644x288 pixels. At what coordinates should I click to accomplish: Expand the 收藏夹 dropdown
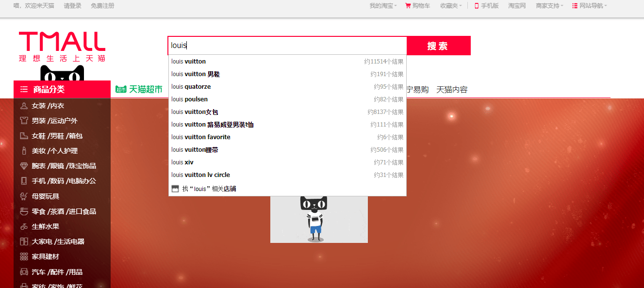[451, 6]
